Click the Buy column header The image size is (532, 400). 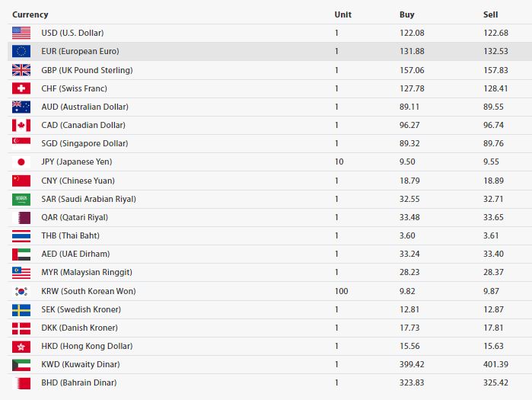(x=407, y=14)
